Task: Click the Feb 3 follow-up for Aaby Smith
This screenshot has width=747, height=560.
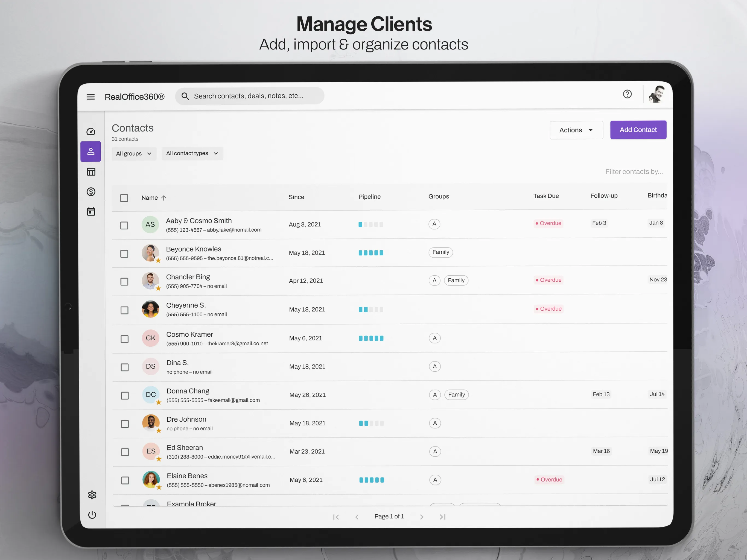Action: click(x=599, y=223)
